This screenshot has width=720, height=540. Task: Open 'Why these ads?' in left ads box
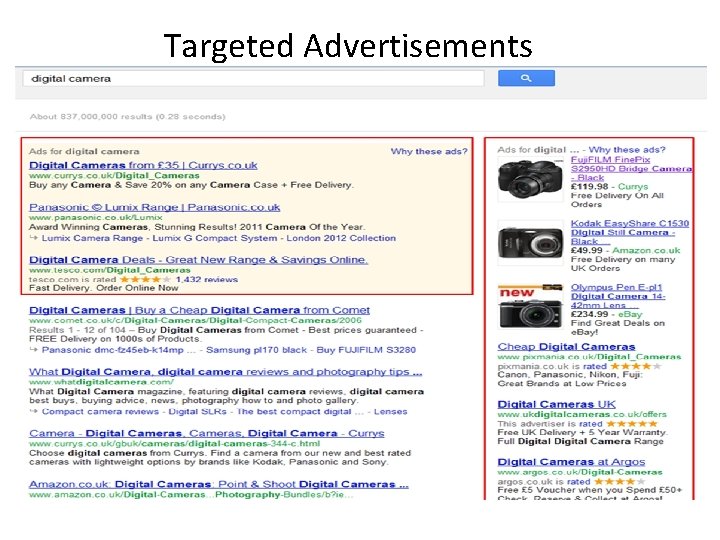click(429, 152)
